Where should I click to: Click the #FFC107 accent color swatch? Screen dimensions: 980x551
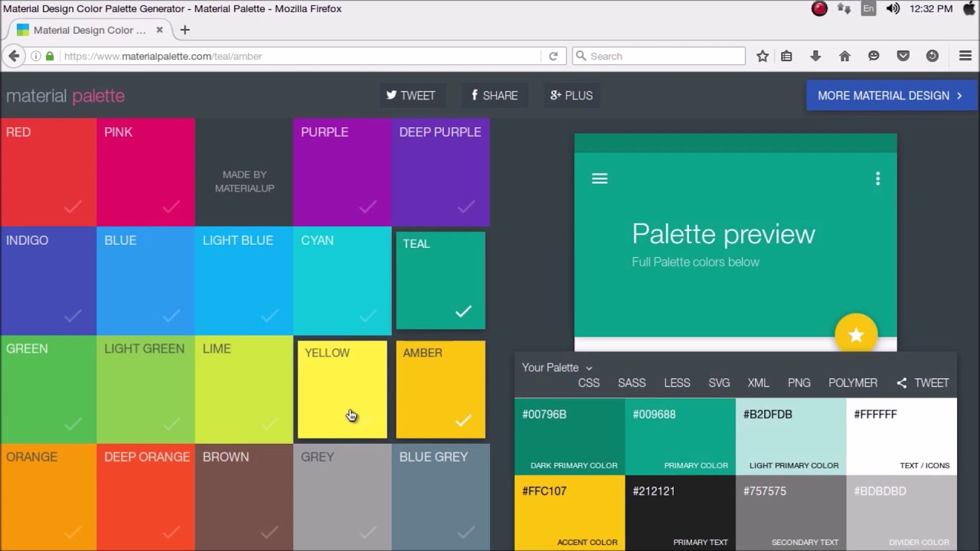[x=570, y=513]
